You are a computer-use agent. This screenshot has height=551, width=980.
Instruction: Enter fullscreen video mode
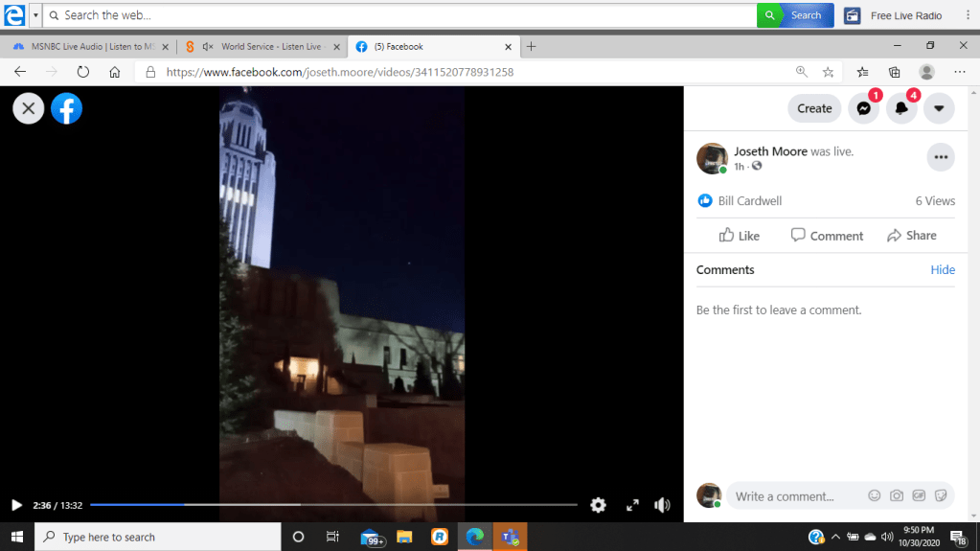[x=632, y=505]
